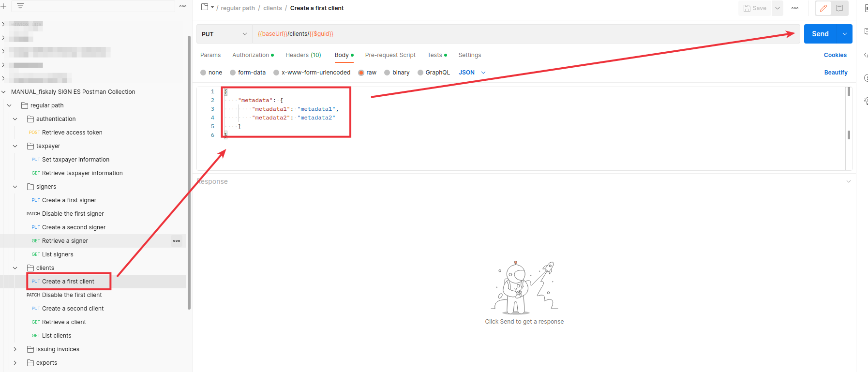Open the PUT HTTP method dropdown

224,34
